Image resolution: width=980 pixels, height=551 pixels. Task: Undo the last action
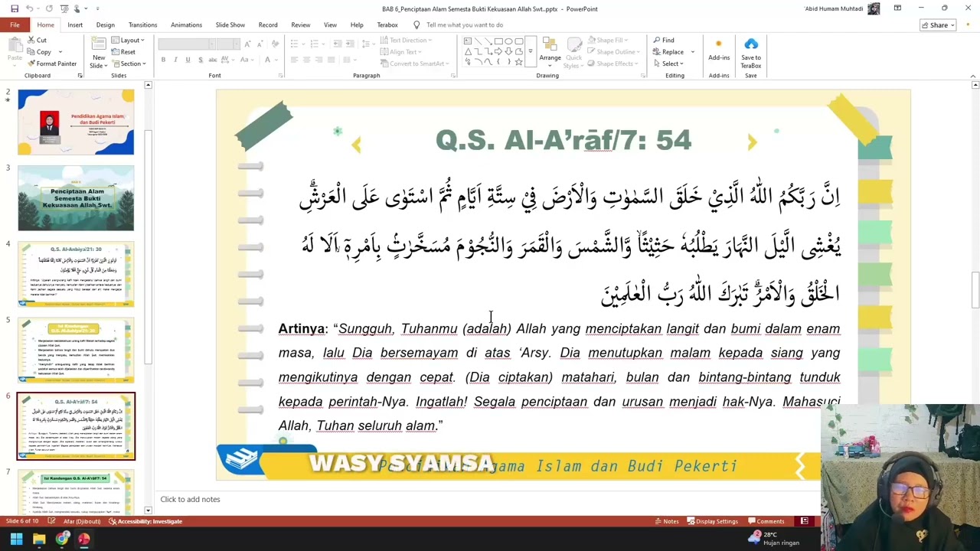click(x=30, y=8)
